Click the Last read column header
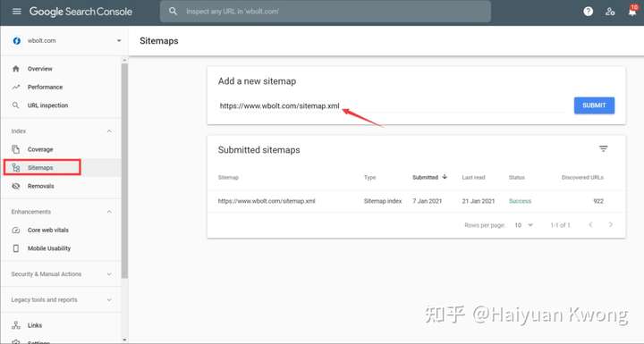The width and height of the screenshot is (644, 344). (473, 177)
